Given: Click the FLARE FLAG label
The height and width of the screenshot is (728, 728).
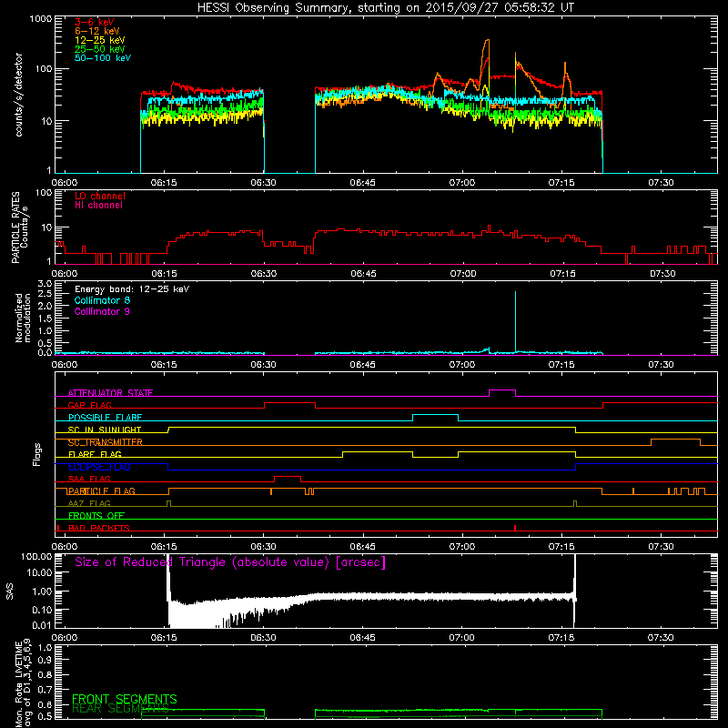Looking at the screenshot, I should click(95, 454).
